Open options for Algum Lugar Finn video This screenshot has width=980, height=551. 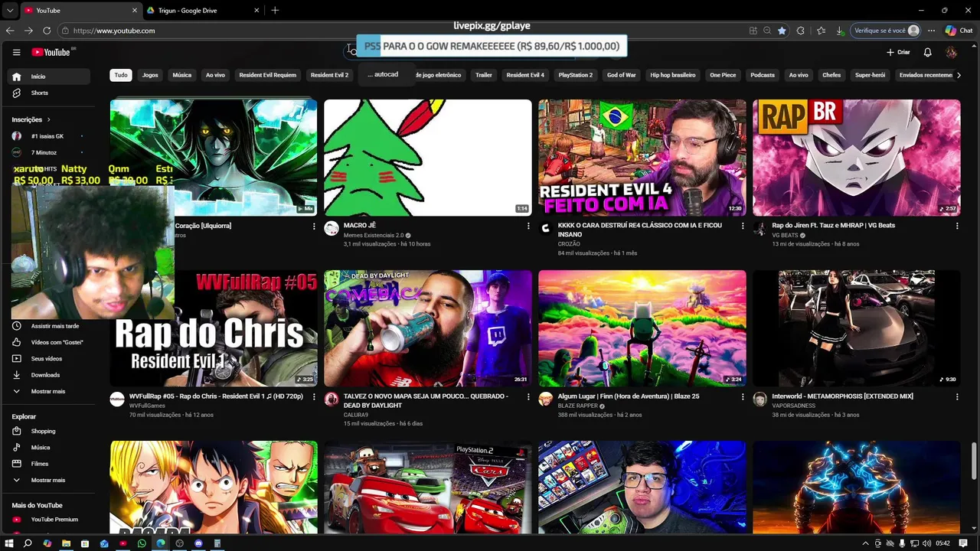point(742,396)
